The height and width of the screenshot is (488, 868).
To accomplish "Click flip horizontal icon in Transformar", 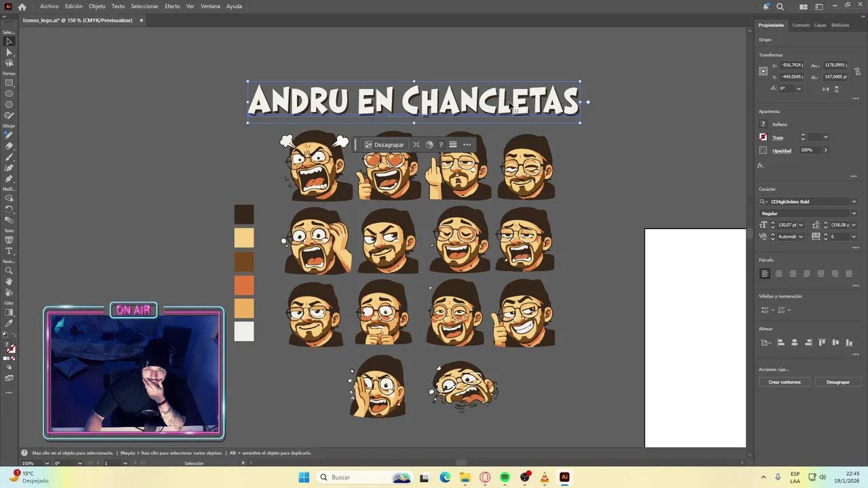I will click(825, 89).
